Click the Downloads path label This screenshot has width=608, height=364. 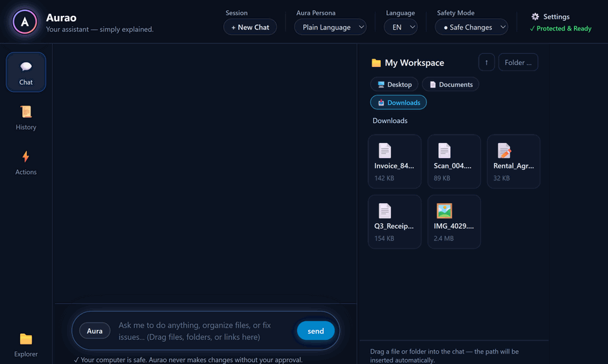pos(390,121)
